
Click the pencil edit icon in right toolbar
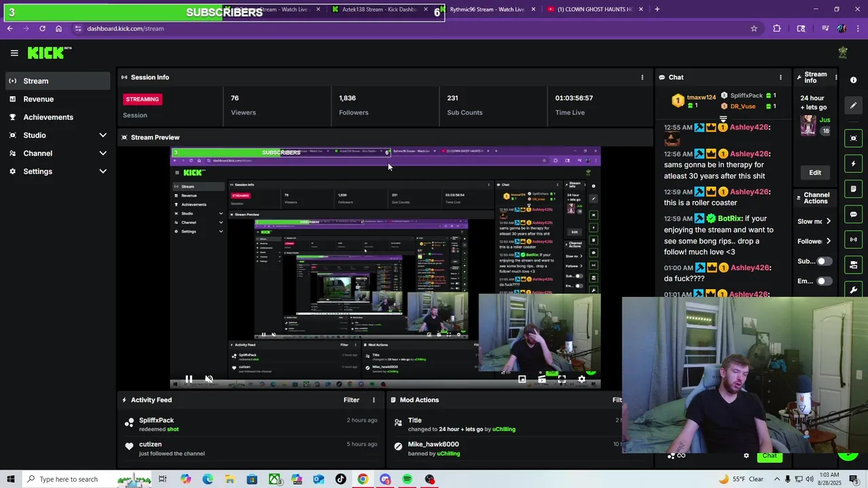(x=853, y=105)
